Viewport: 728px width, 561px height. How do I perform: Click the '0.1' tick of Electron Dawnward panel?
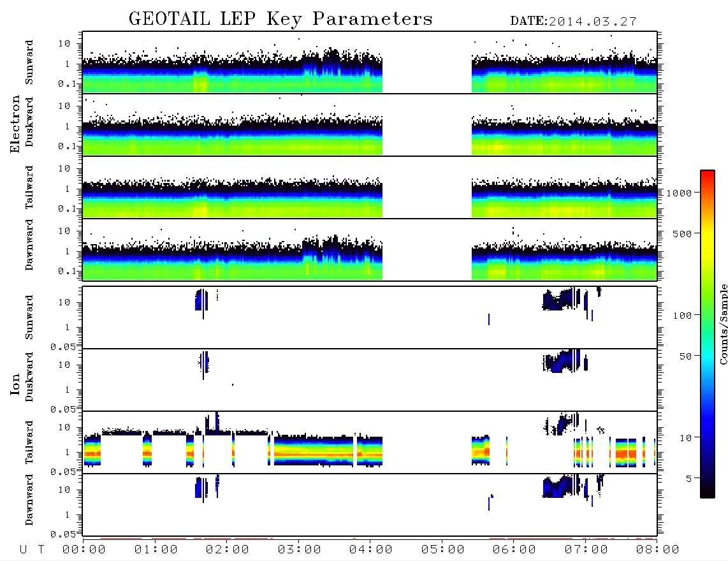(67, 271)
